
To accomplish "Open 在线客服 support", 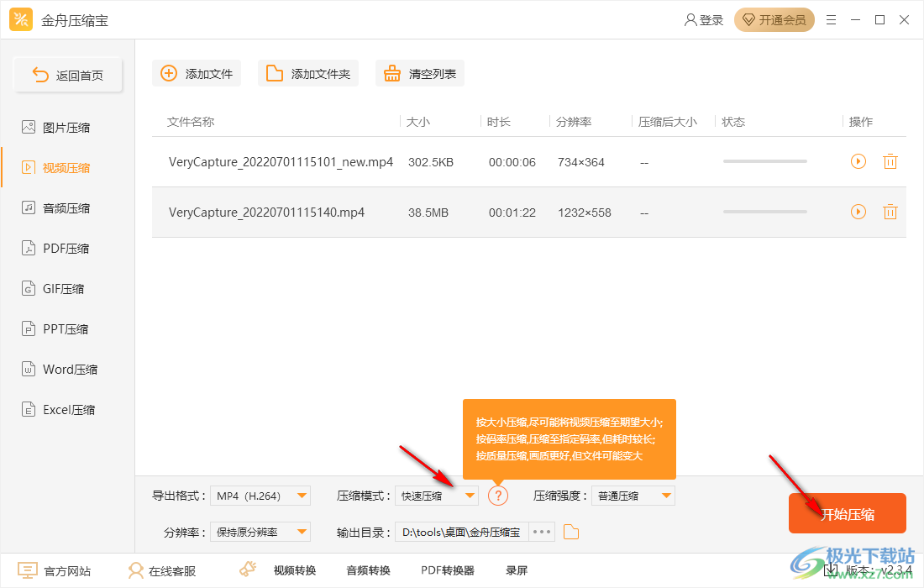I will pos(162,570).
